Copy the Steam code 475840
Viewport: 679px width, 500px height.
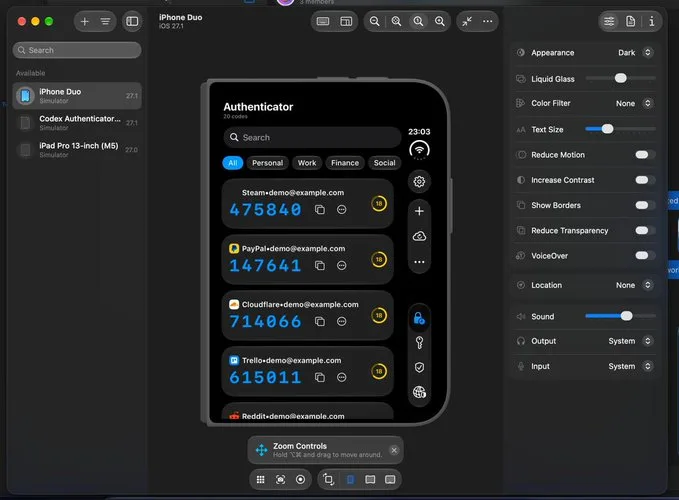click(320, 210)
